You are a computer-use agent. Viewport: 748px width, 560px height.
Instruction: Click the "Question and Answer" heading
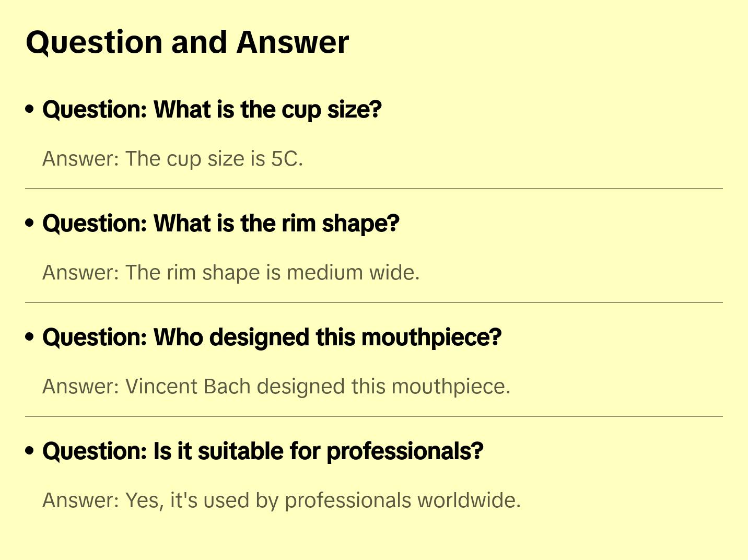coord(187,42)
